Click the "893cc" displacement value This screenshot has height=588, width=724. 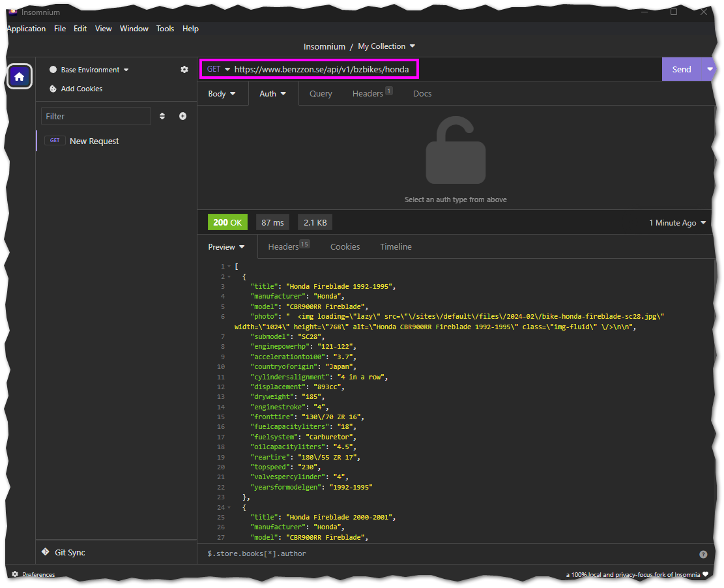tap(327, 387)
